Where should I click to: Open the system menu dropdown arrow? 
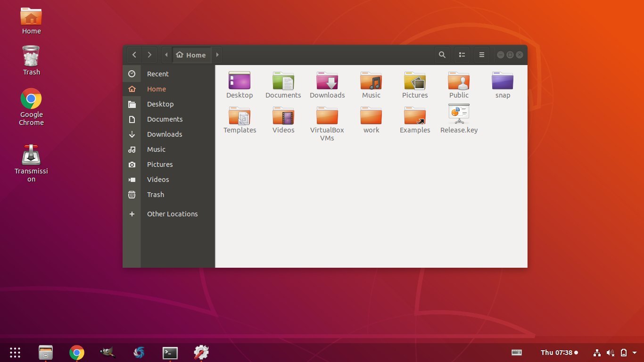tap(635, 353)
